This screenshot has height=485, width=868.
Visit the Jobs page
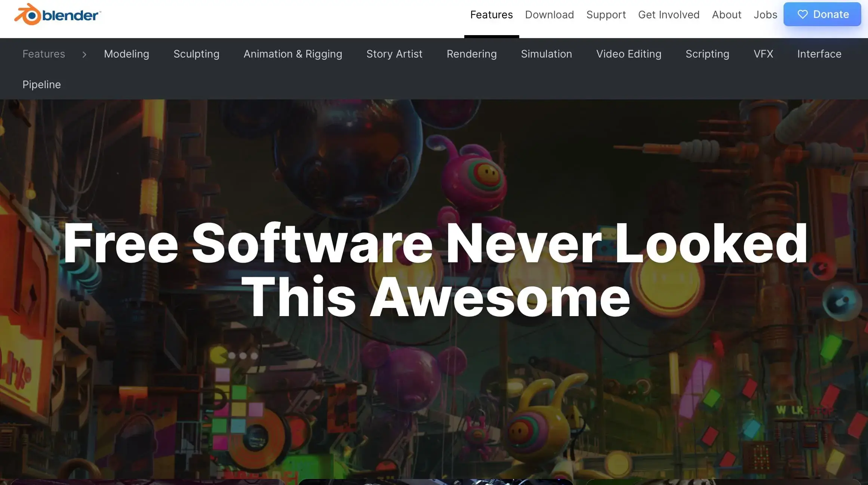coord(765,15)
